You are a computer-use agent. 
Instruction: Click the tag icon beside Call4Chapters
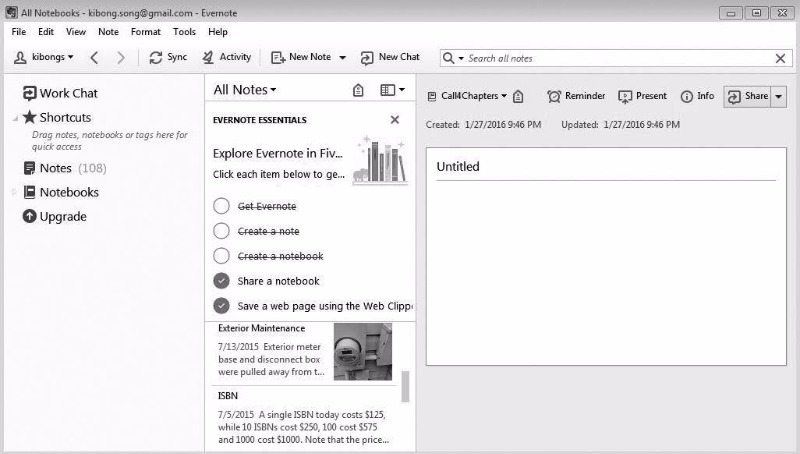tap(518, 96)
